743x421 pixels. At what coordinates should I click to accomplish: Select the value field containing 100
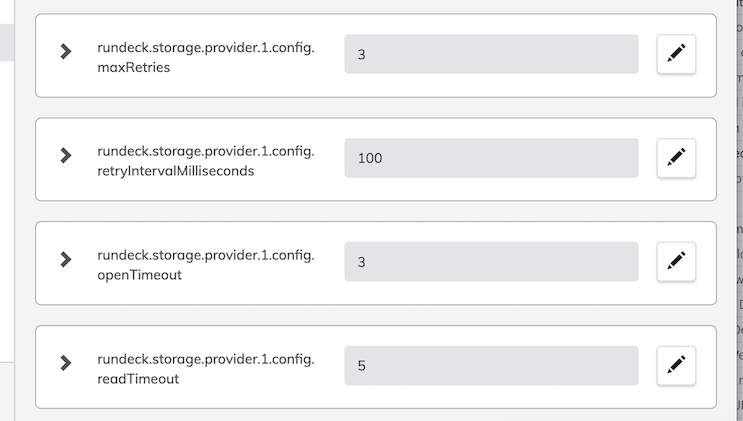[491, 158]
